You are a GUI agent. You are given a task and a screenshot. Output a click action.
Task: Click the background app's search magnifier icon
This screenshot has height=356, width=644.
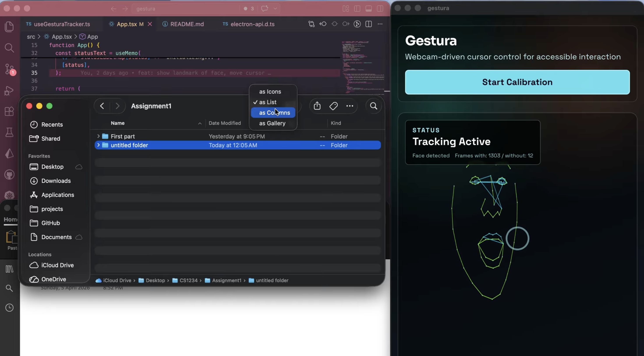(x=9, y=288)
